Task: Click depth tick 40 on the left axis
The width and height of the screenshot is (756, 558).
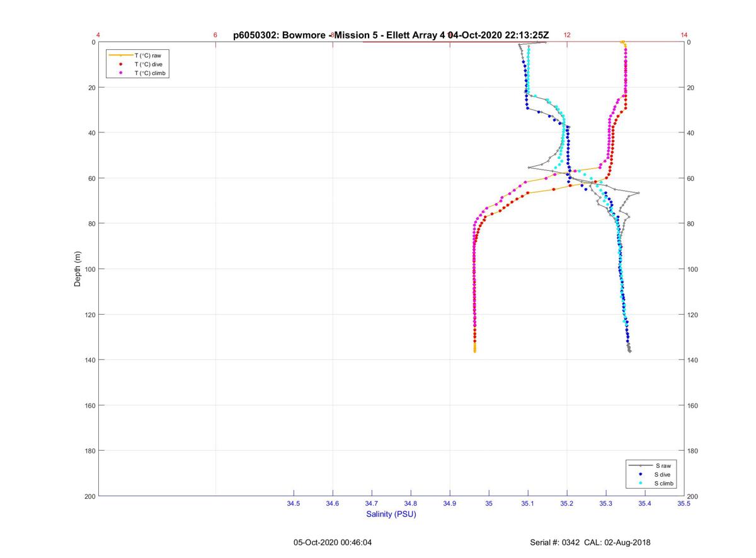Action: (x=91, y=133)
